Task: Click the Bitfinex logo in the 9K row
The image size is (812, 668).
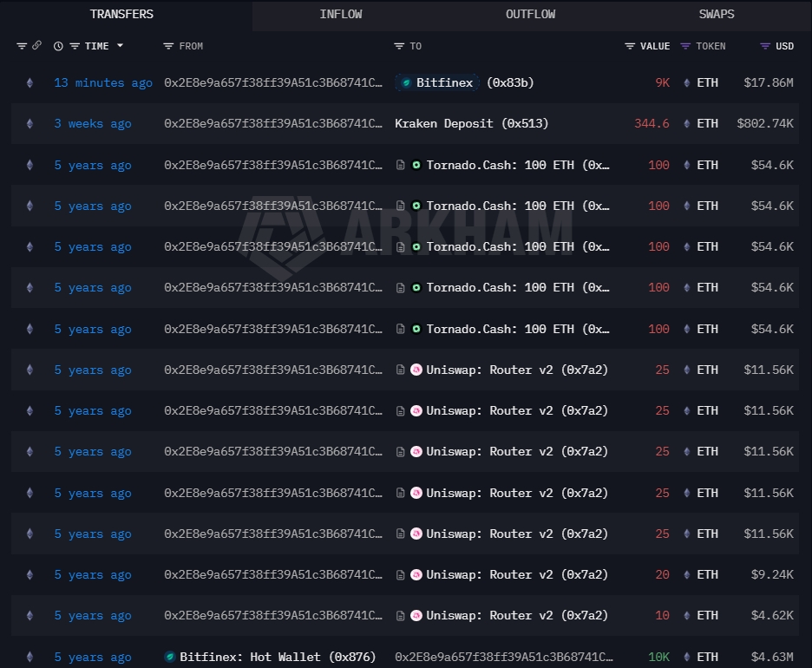Action: point(407,83)
